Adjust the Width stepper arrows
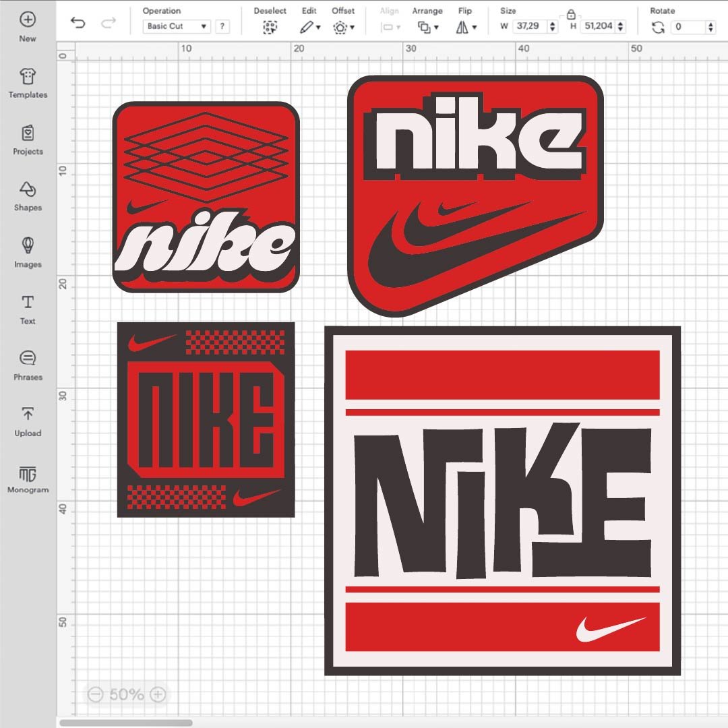728x728 pixels. pos(552,26)
